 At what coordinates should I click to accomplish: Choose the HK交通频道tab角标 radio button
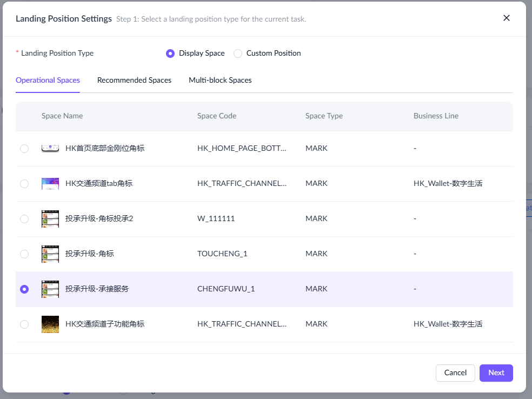point(24,184)
